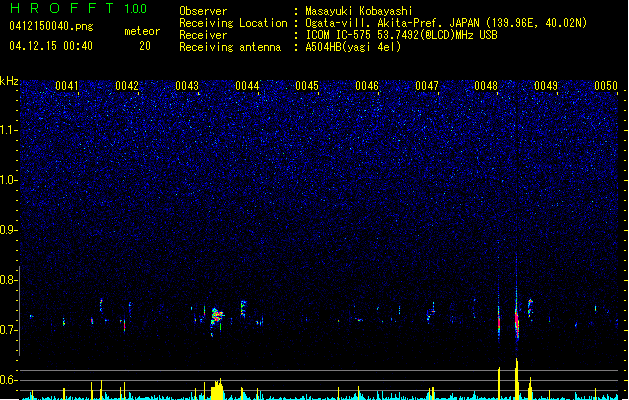The image size is (629, 400).
Task: Click the meteor count value 20
Action: (145, 46)
